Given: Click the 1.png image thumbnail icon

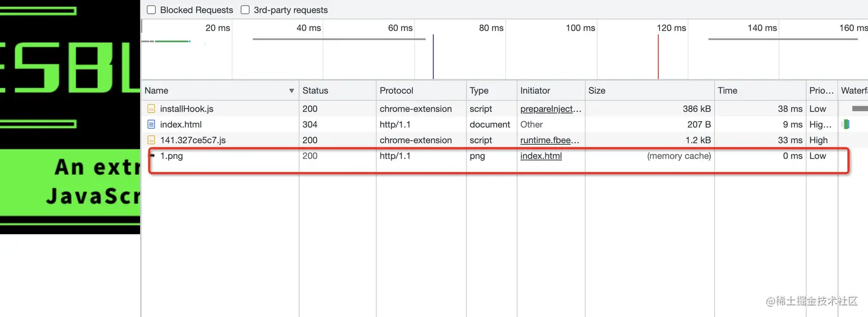Looking at the screenshot, I should pos(152,155).
